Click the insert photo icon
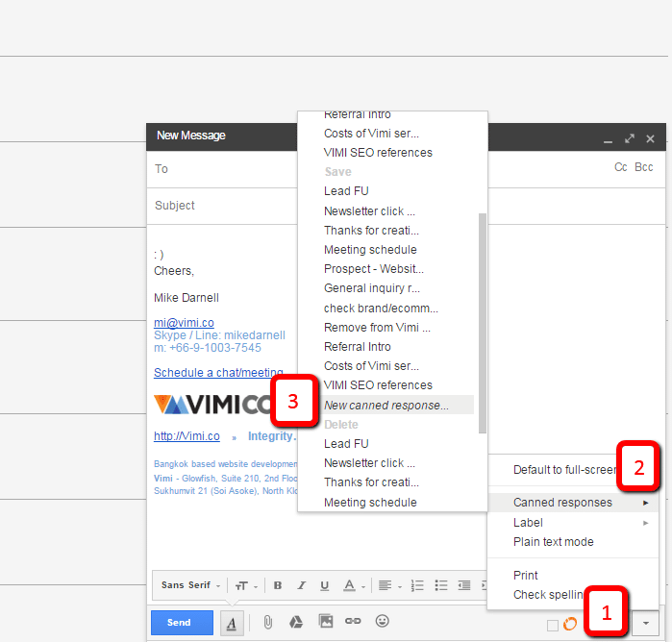This screenshot has width=672, height=642. coord(326,622)
